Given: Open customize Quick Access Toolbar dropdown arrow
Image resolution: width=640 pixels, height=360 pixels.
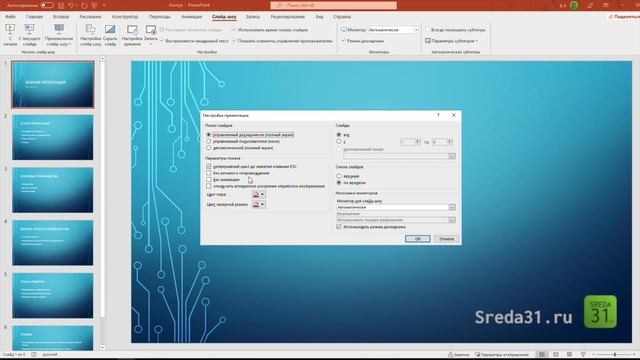Looking at the screenshot, I should tap(104, 5).
